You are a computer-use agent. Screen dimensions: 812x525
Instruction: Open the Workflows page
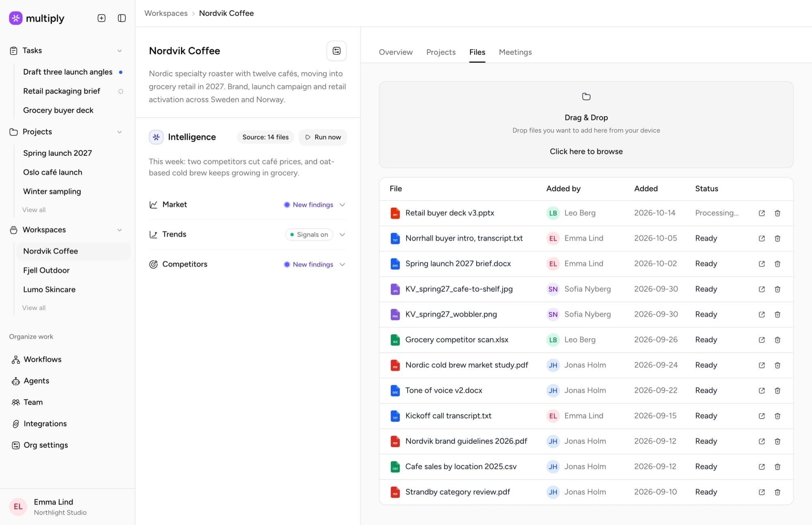click(43, 359)
